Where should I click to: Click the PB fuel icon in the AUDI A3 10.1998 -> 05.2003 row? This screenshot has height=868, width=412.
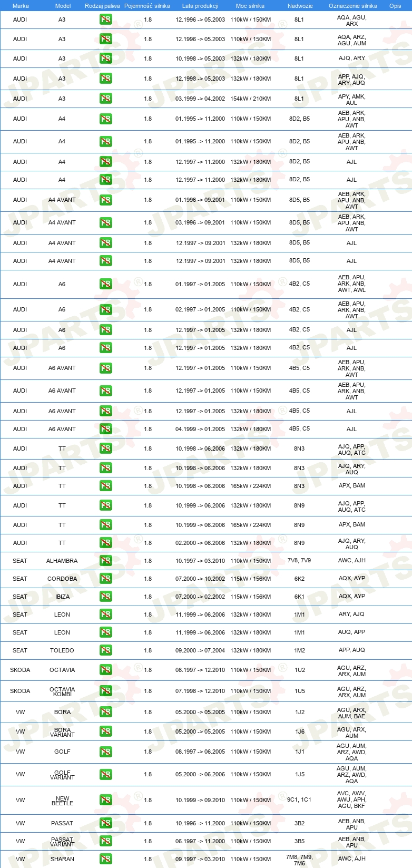coord(106,58)
